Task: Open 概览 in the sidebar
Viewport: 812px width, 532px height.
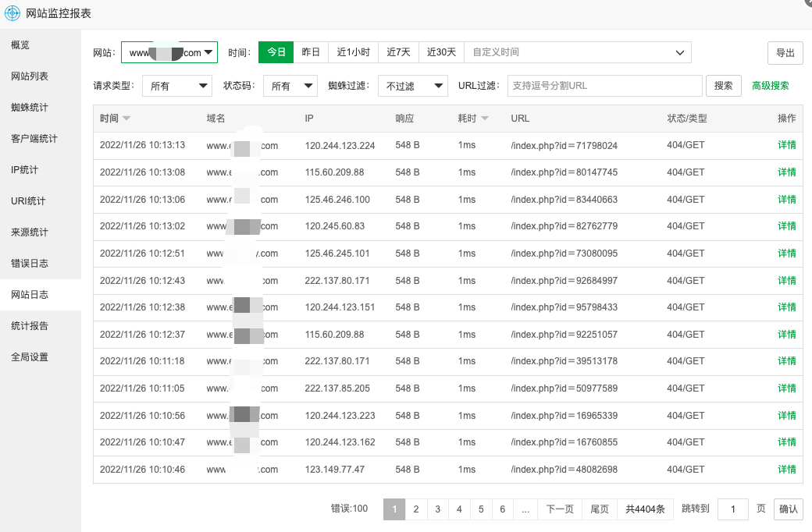Action: (x=41, y=45)
